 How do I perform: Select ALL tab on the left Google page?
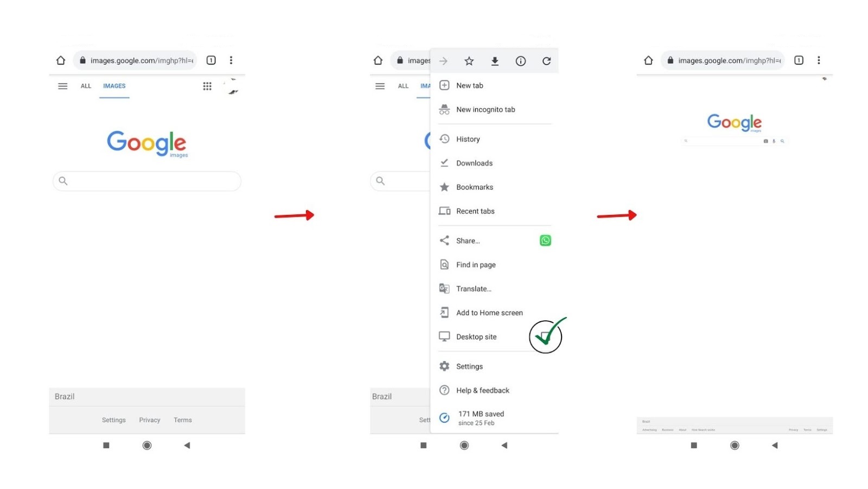(x=86, y=86)
